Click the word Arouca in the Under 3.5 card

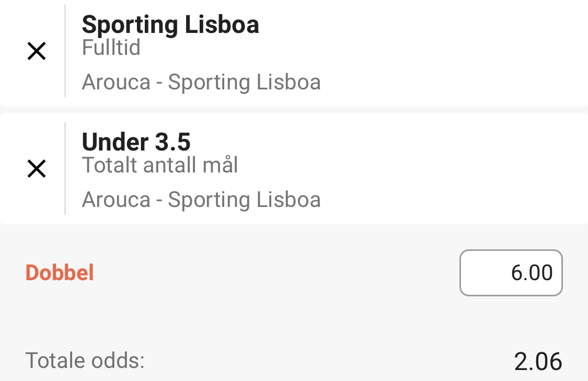[116, 200]
